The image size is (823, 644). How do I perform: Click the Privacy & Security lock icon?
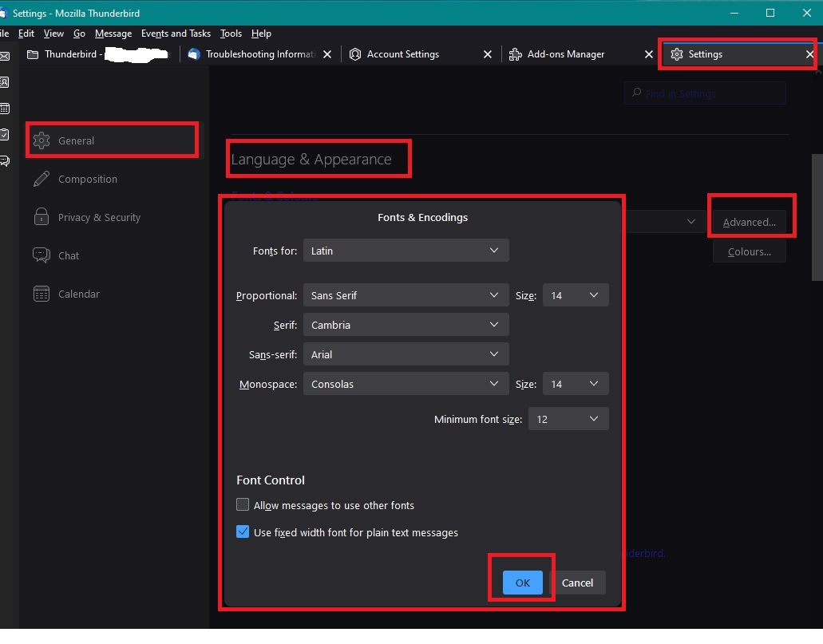click(42, 217)
